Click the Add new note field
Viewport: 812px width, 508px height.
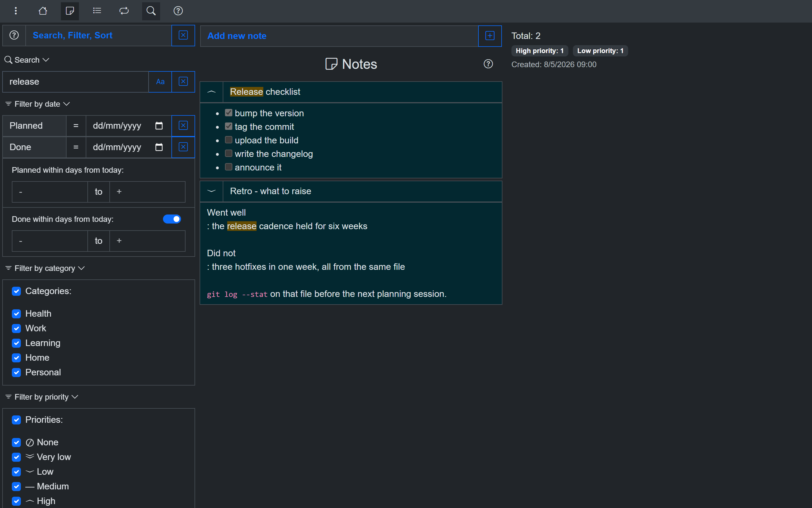[339, 36]
